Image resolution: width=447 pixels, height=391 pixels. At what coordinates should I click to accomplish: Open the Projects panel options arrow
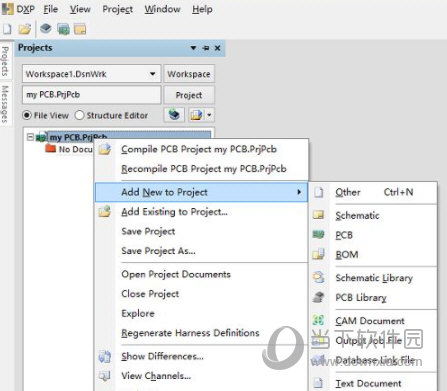pyautogui.click(x=193, y=48)
